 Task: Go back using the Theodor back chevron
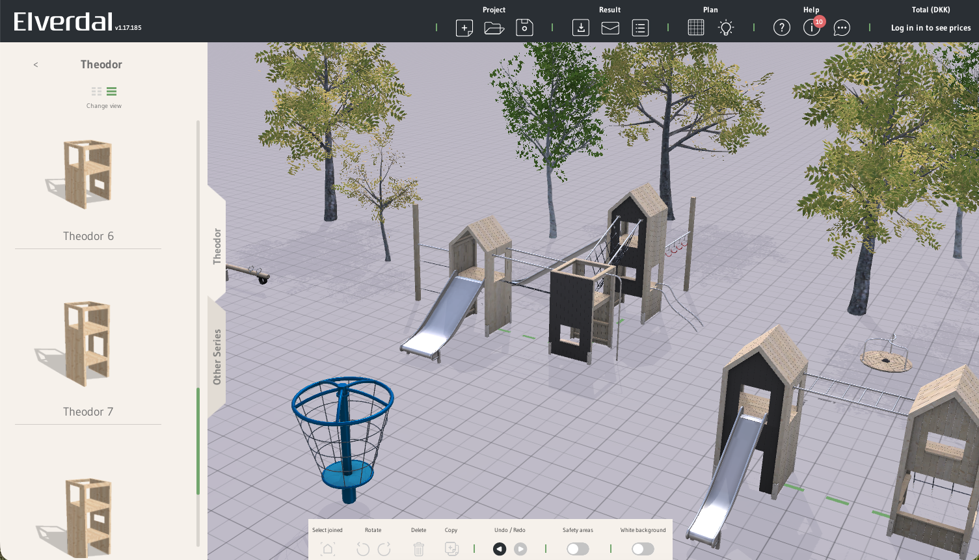(36, 64)
